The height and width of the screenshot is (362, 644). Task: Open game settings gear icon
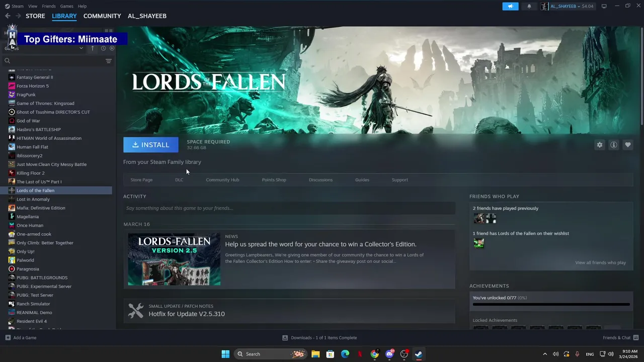click(x=599, y=145)
